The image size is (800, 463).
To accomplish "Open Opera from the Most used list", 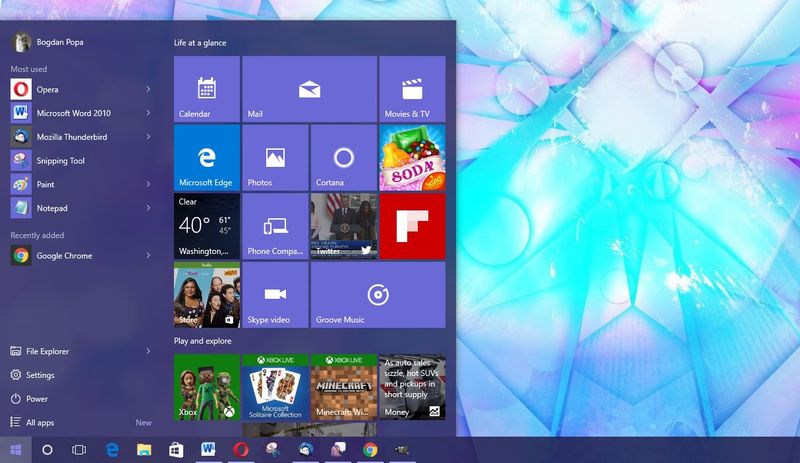I will [x=82, y=89].
